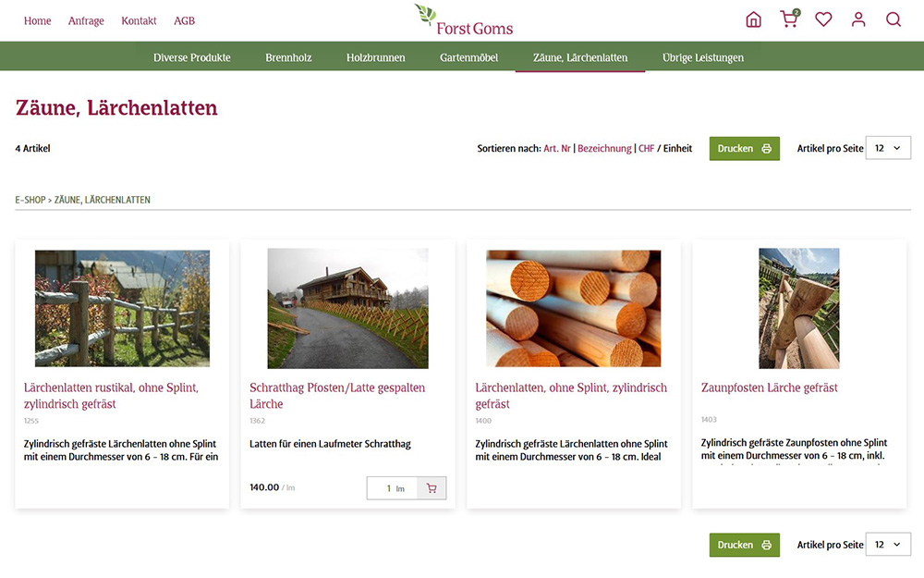
Task: Select the Brennholz category
Action: (288, 57)
